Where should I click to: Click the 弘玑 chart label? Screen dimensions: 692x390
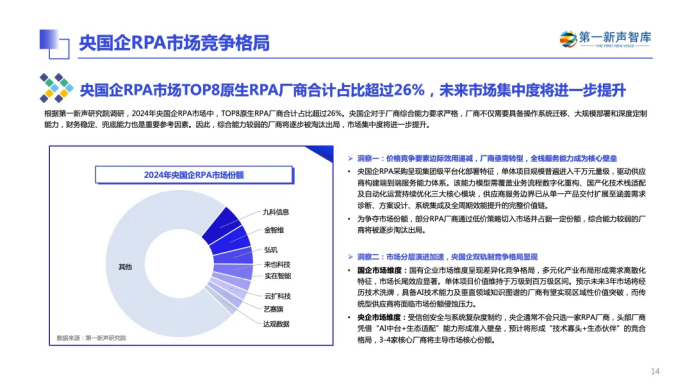pyautogui.click(x=271, y=250)
